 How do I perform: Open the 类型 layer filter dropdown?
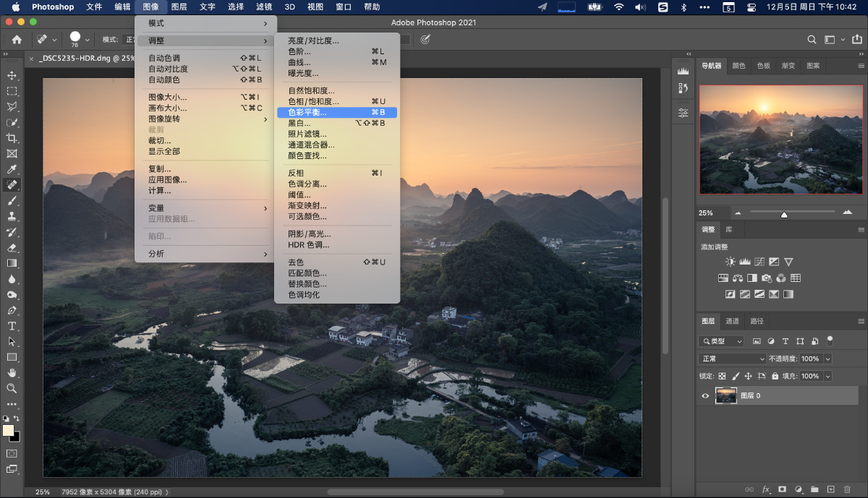pos(721,341)
